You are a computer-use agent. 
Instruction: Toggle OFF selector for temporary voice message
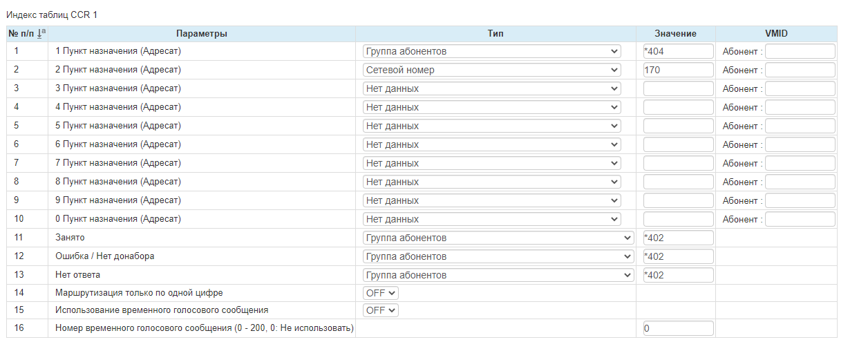pyautogui.click(x=381, y=310)
